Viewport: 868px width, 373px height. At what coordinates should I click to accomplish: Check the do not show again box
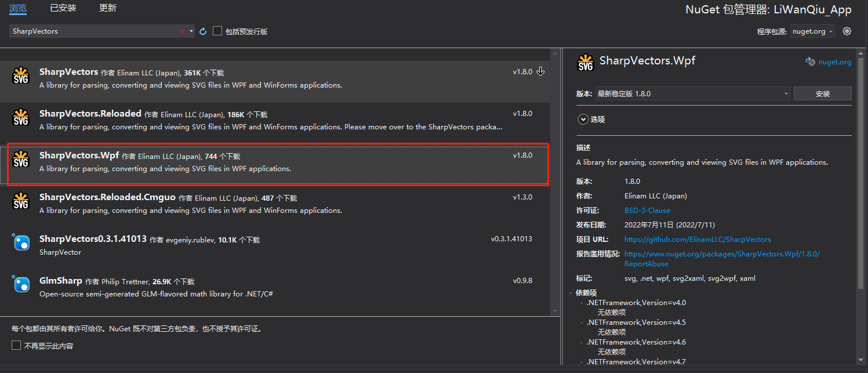pos(16,346)
